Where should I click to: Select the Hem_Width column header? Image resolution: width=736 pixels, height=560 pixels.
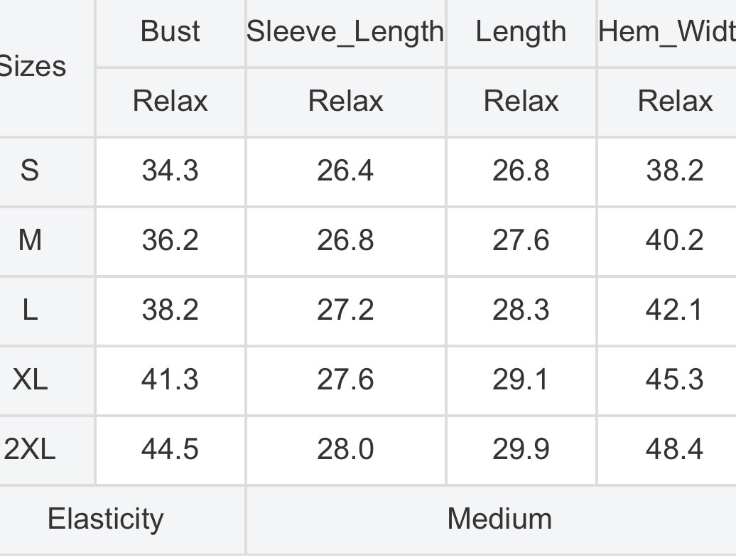tap(666, 32)
